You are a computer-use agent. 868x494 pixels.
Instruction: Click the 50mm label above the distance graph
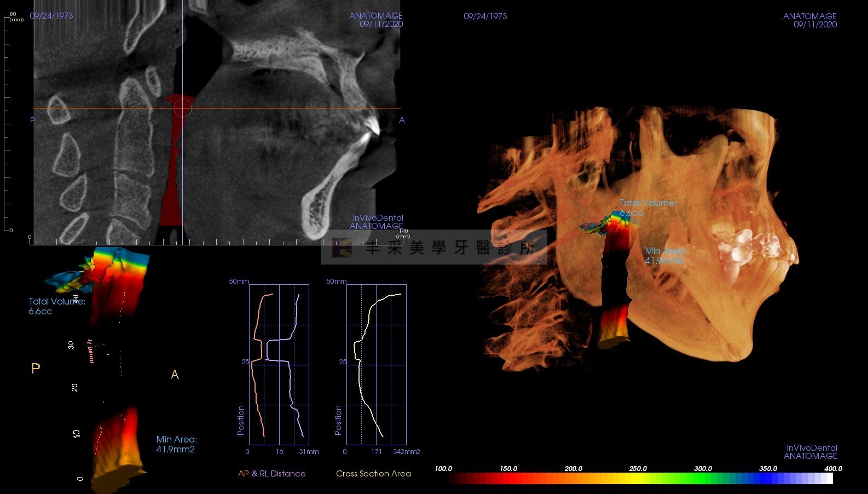pos(239,281)
